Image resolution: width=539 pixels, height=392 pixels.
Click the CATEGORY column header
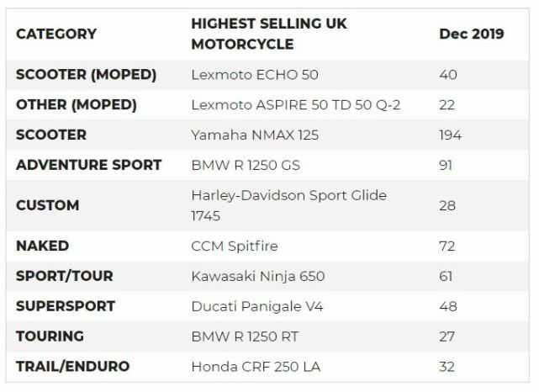coord(56,34)
